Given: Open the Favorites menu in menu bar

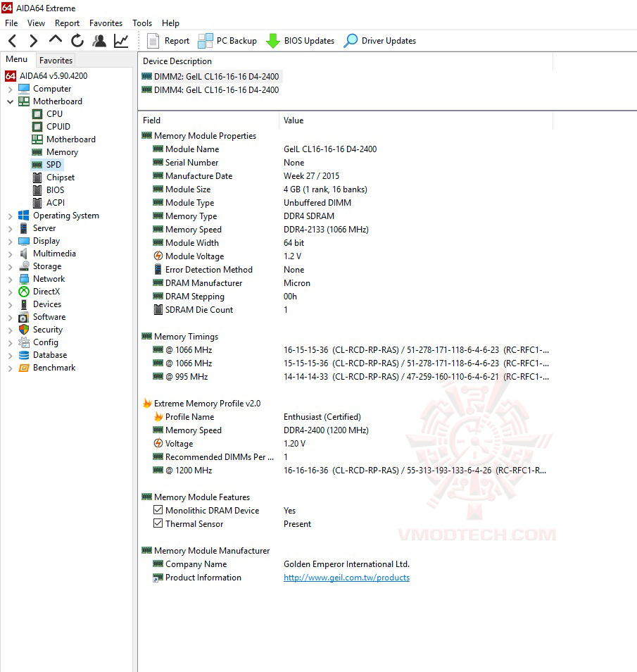Looking at the screenshot, I should tap(106, 23).
